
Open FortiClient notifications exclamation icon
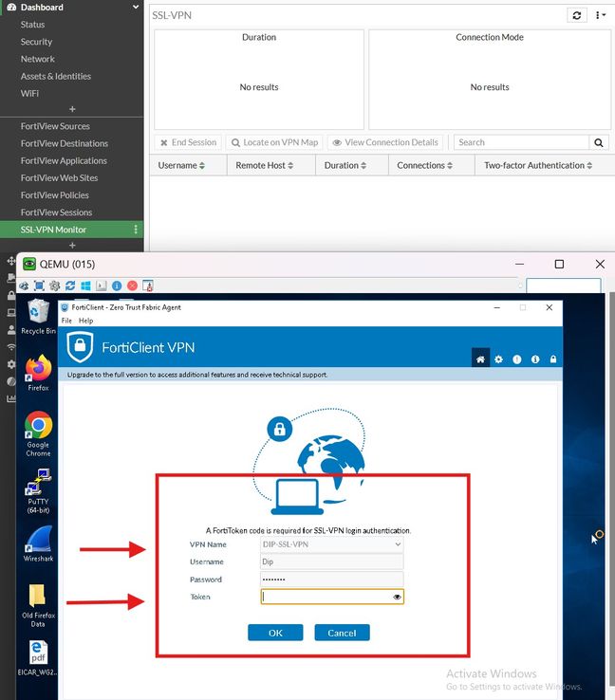(x=517, y=359)
